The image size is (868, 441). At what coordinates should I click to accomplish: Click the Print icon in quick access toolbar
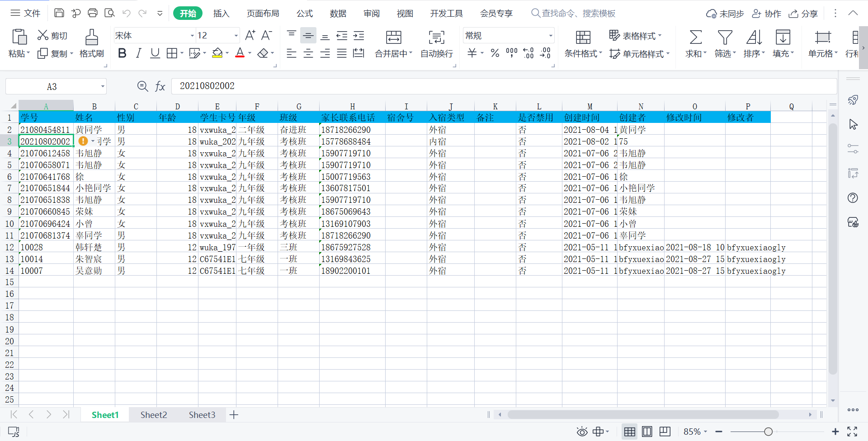(x=93, y=13)
